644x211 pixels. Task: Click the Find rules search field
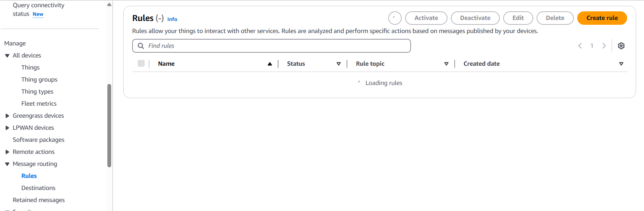[x=272, y=46]
